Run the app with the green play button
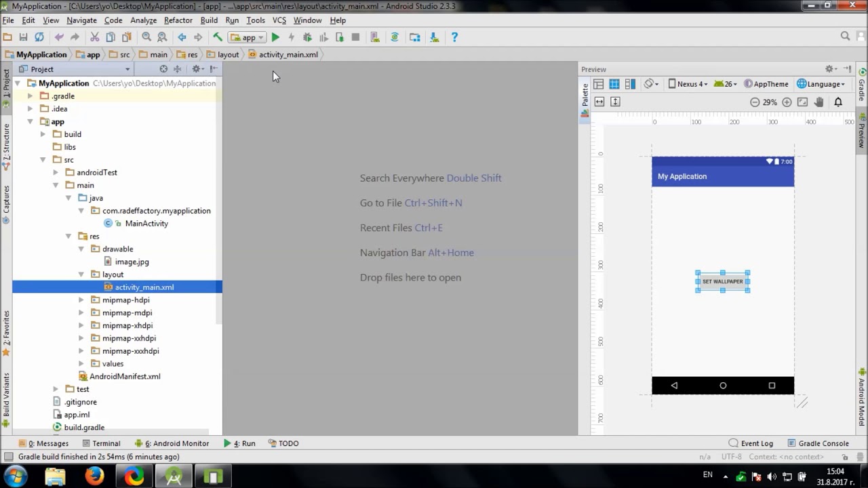The width and height of the screenshot is (868, 488). (x=275, y=37)
